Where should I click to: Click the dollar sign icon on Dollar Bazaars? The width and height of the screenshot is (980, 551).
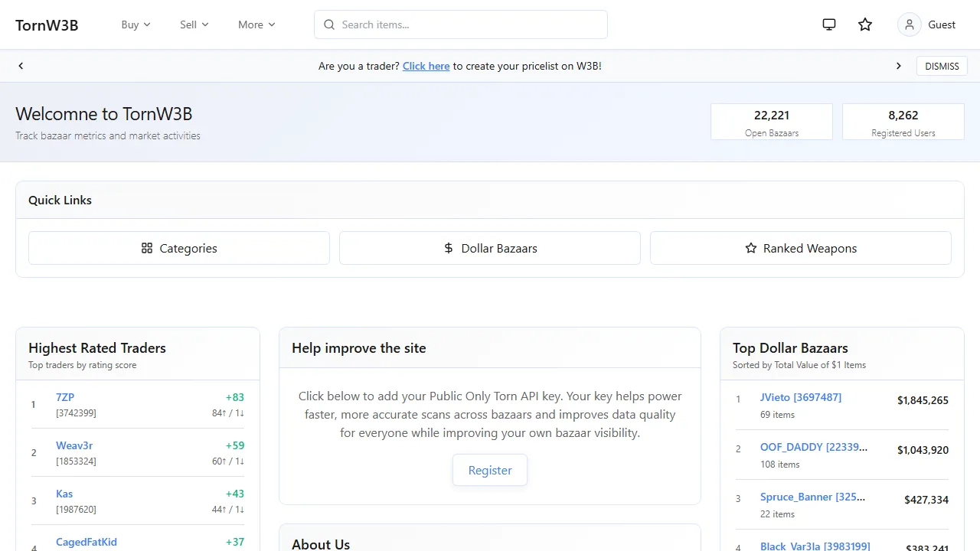point(448,248)
